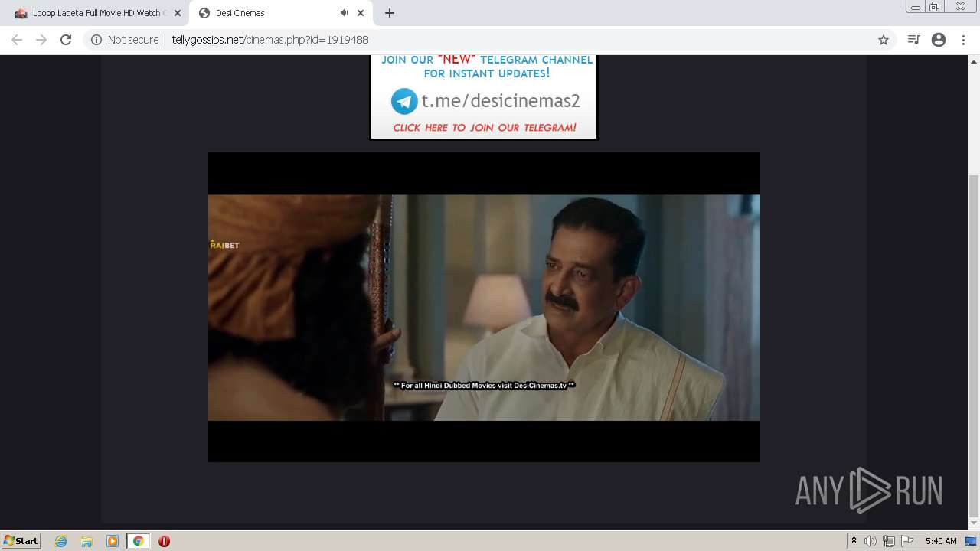This screenshot has width=980, height=551.
Task: Go forward to the next page
Action: [41, 40]
